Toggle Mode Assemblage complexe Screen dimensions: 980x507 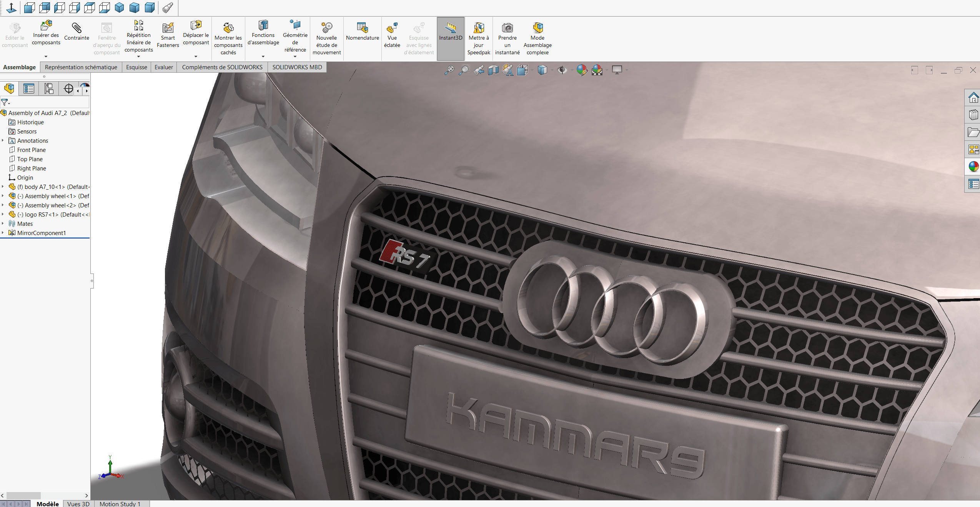click(537, 38)
